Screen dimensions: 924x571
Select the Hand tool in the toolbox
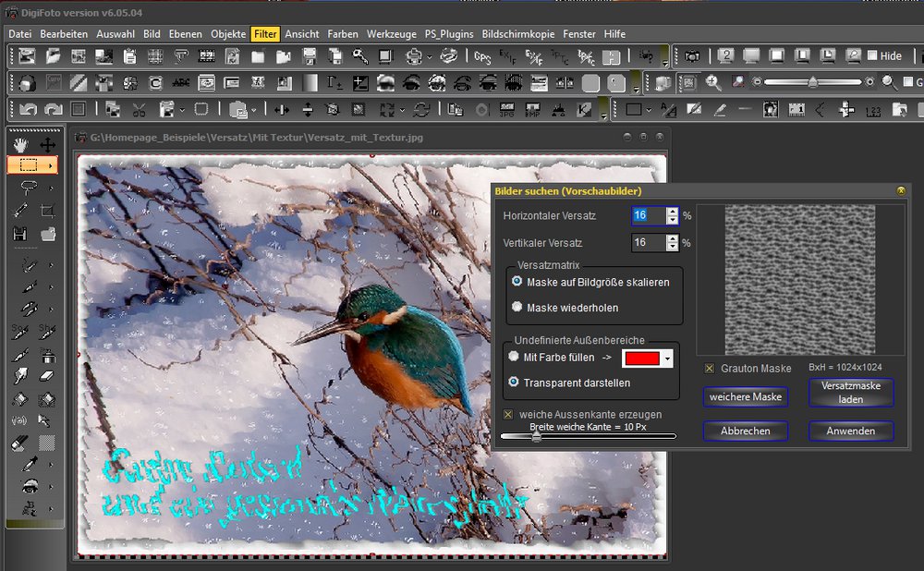pos(20,145)
